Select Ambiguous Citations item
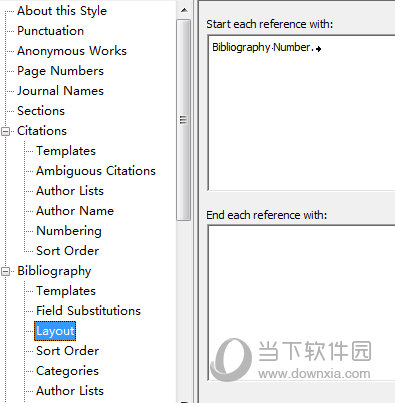The width and height of the screenshot is (395, 403). [x=96, y=171]
